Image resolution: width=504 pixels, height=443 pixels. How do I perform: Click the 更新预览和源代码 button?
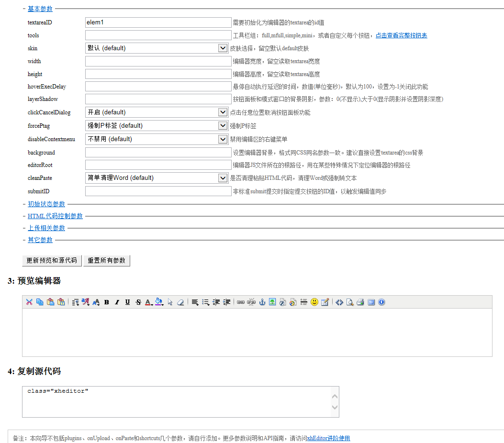(52, 260)
